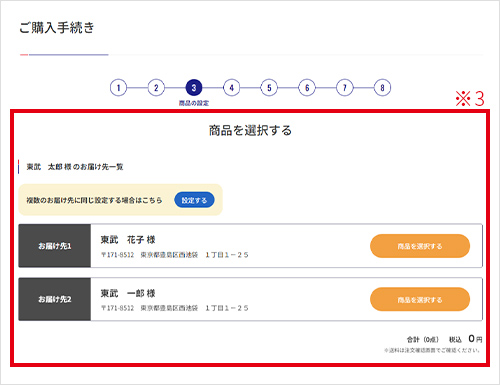Click recipient name 東武 一郎 様

pyautogui.click(x=128, y=293)
